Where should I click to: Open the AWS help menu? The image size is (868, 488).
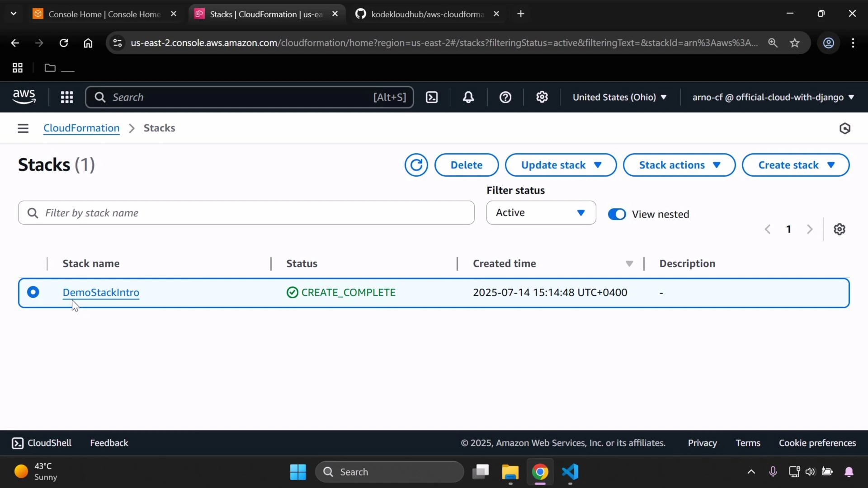click(505, 97)
